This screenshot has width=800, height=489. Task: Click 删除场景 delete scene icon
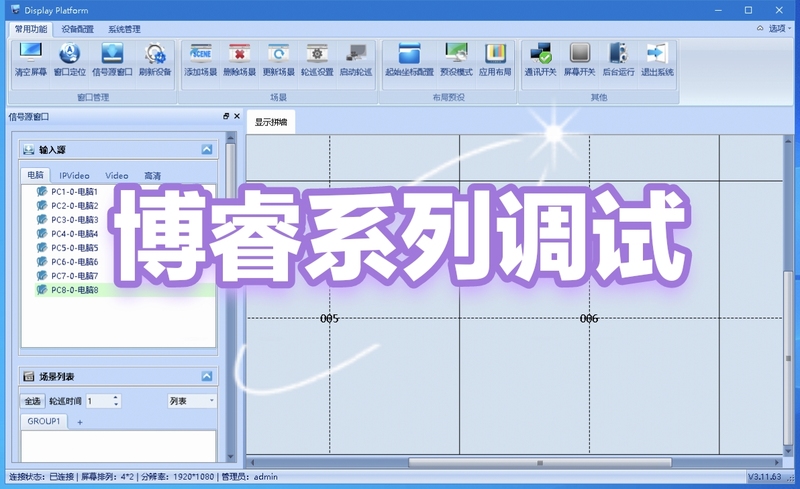point(239,60)
